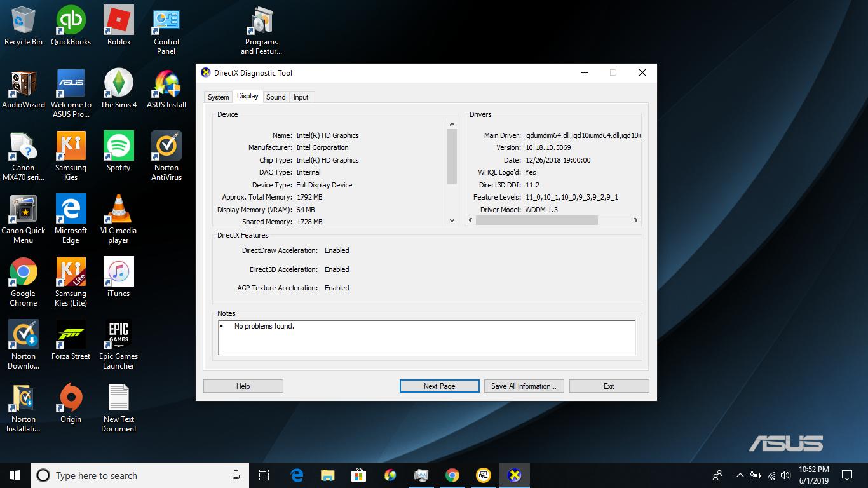This screenshot has height=488, width=868.
Task: Launch the Spotify desktop shortcut
Action: (x=119, y=151)
